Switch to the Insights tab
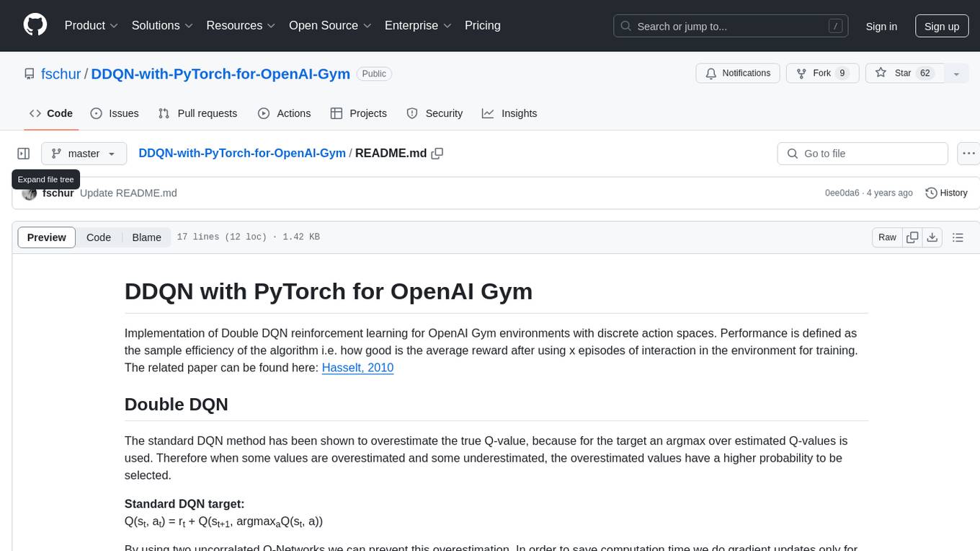 click(509, 113)
